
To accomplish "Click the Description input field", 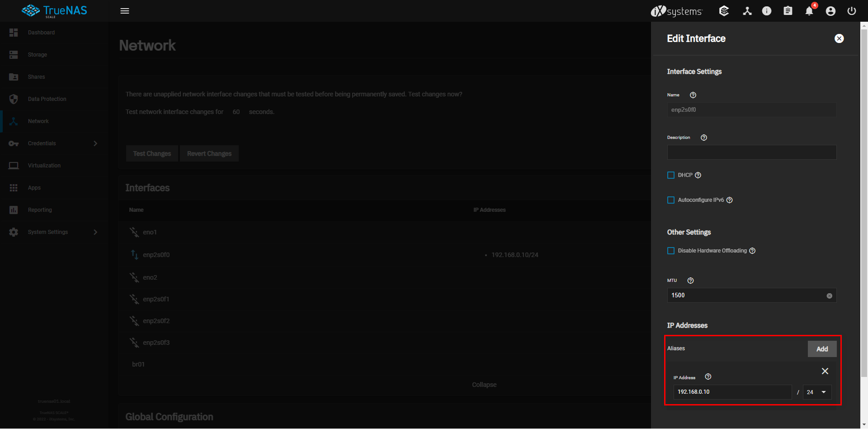I will point(751,153).
